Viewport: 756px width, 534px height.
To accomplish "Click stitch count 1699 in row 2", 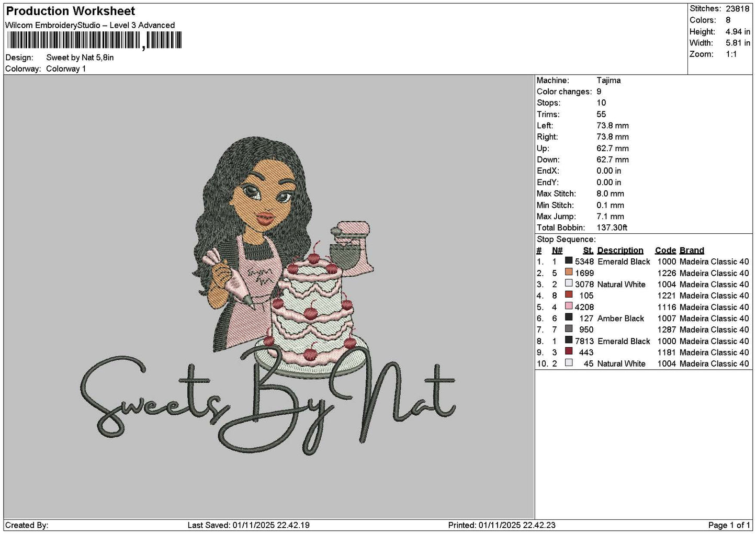I will coord(584,273).
